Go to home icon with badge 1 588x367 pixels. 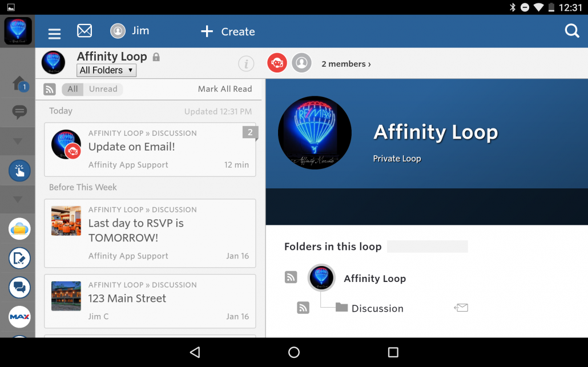click(20, 83)
